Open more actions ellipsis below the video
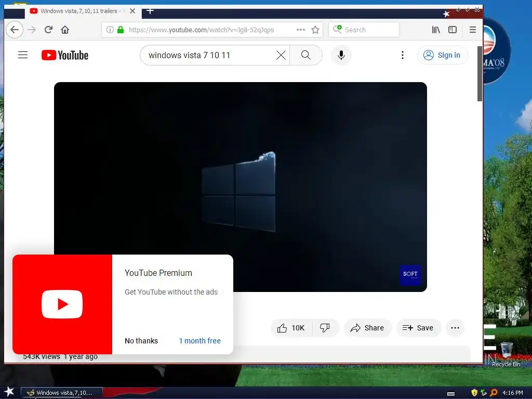Image resolution: width=532 pixels, height=399 pixels. point(455,328)
